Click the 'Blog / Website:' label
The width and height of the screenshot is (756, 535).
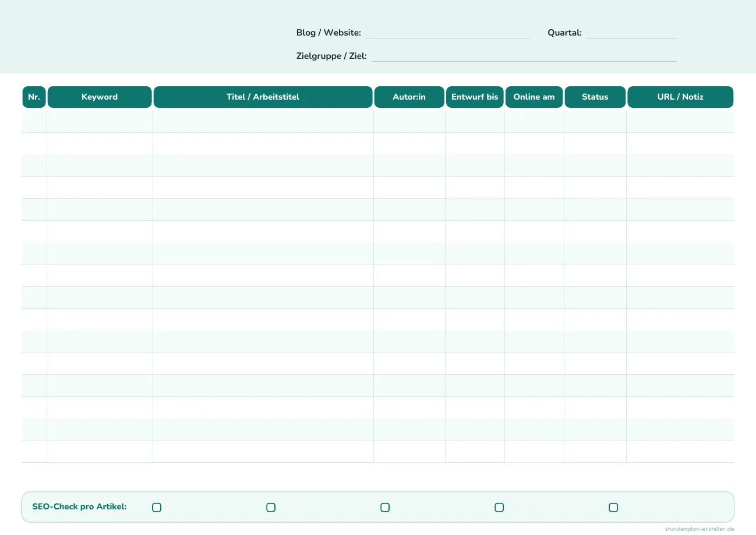click(x=328, y=33)
